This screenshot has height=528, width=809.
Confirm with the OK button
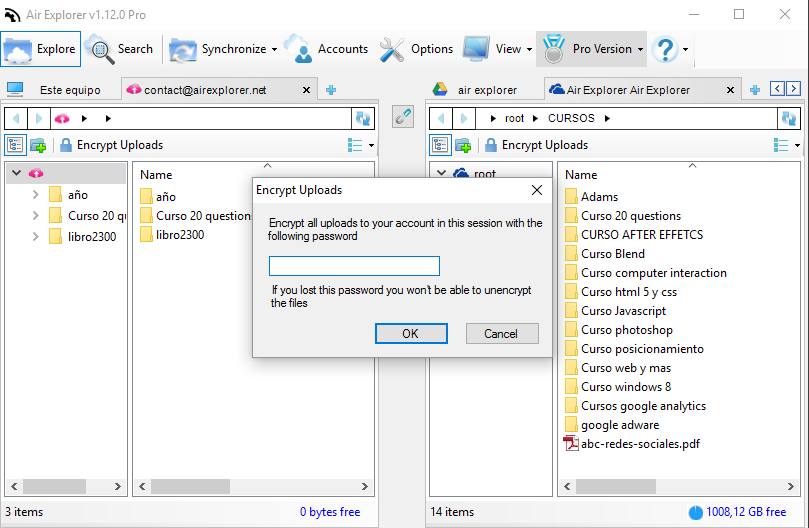point(411,333)
